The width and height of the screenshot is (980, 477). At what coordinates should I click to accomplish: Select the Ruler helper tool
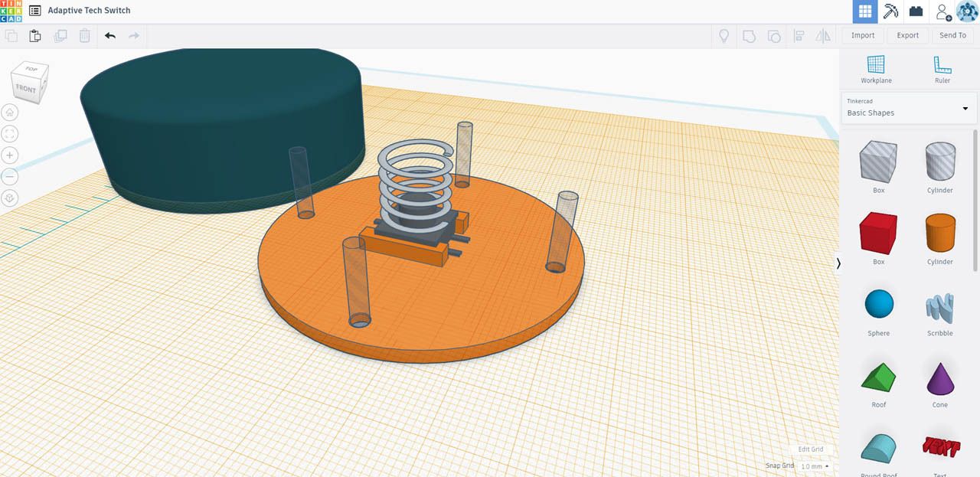tap(942, 67)
